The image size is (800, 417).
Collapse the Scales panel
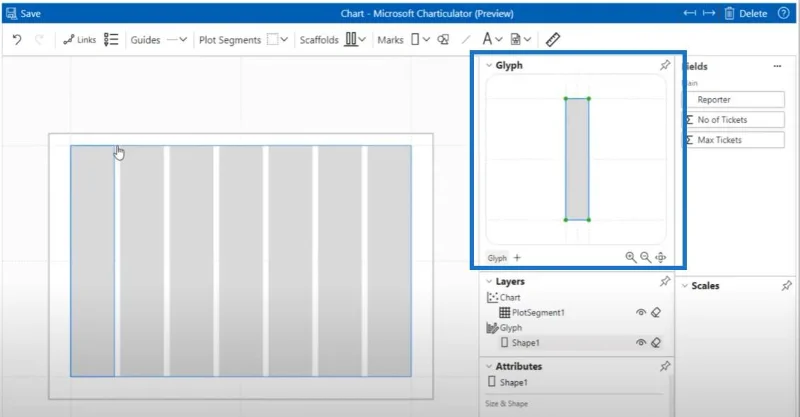[x=685, y=286]
